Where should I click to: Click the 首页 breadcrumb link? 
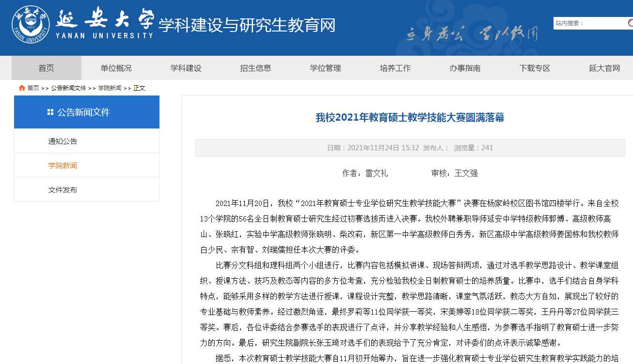[33, 88]
